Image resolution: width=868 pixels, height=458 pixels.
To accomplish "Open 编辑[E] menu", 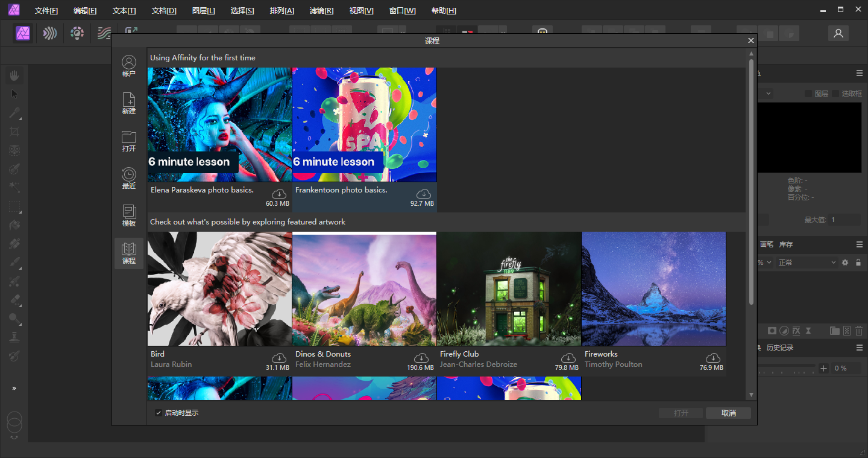I will (85, 11).
